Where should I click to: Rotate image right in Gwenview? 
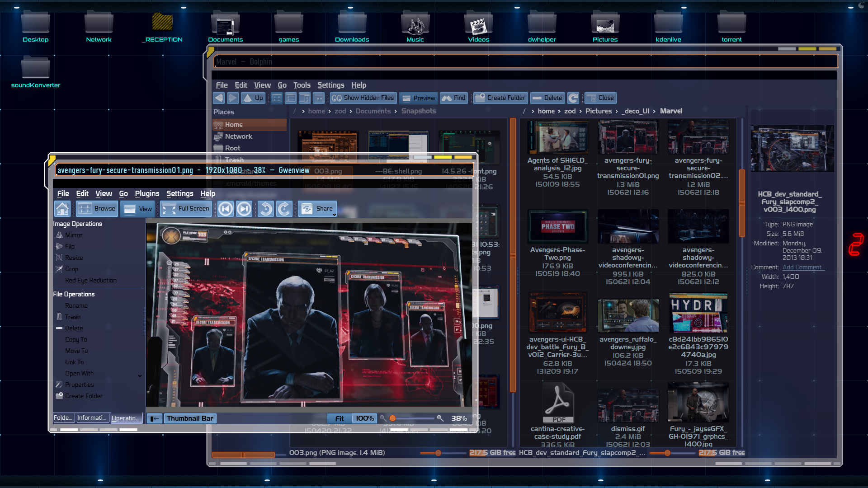pos(284,209)
